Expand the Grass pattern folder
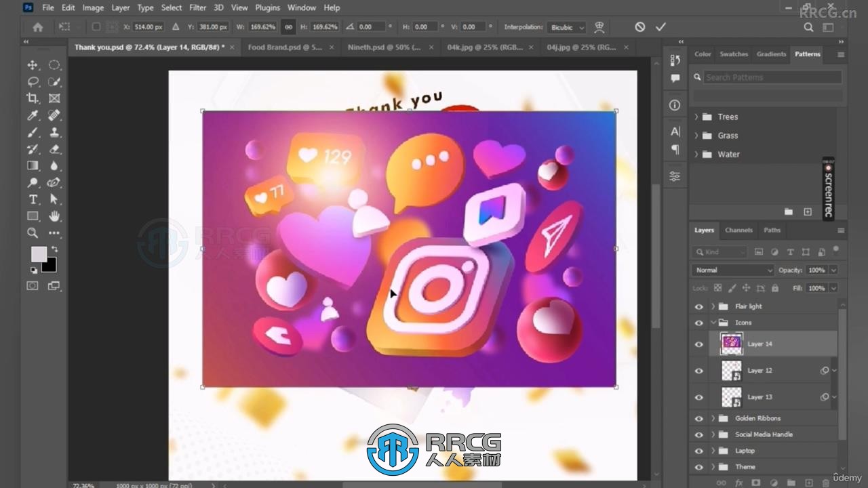 pos(696,136)
